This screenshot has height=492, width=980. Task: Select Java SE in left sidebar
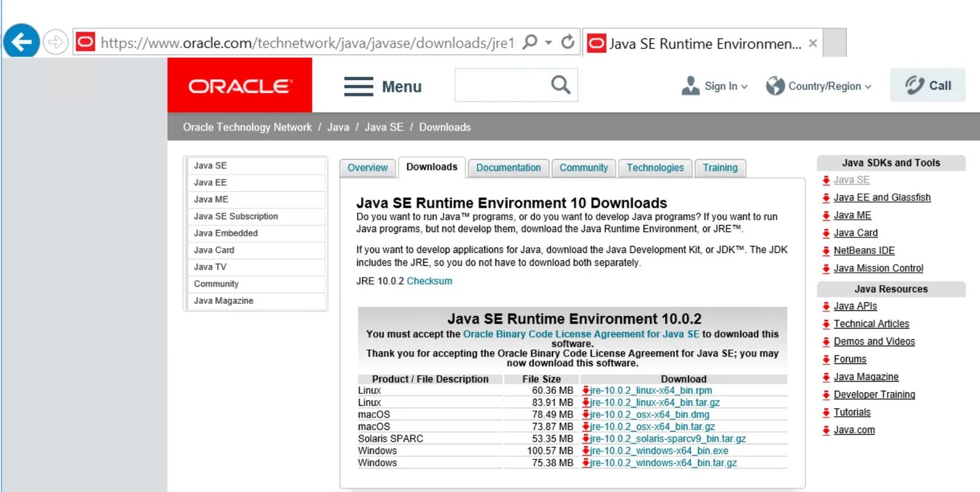pyautogui.click(x=256, y=165)
